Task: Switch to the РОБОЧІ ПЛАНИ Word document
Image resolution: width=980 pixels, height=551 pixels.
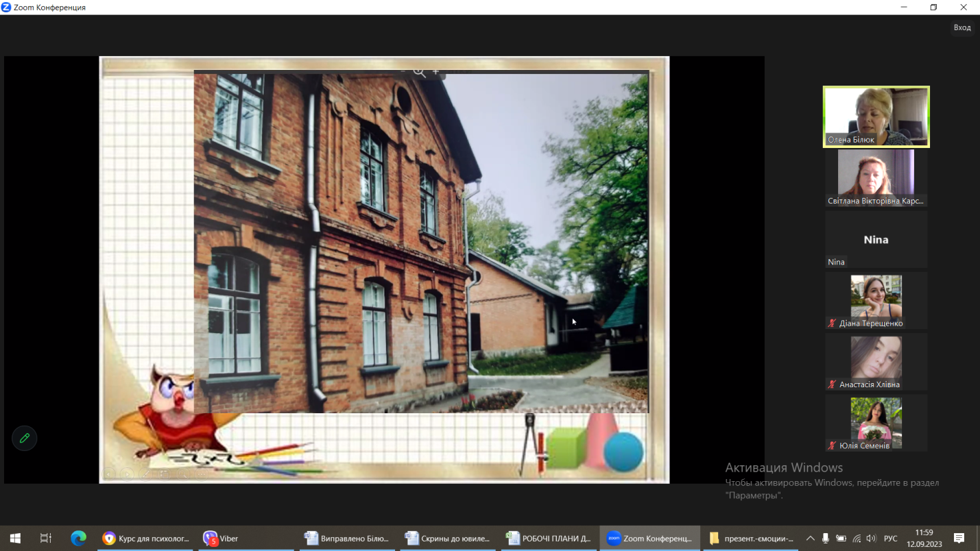Action: (548, 539)
